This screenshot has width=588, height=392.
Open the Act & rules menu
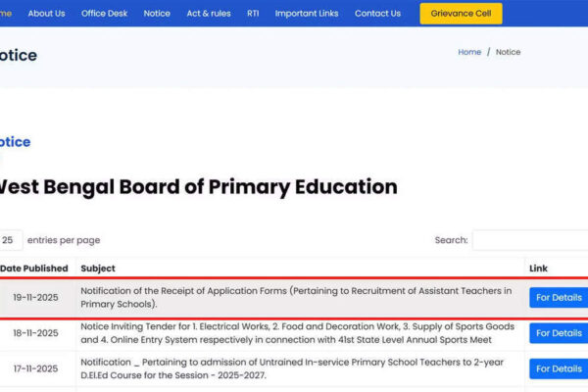[209, 14]
